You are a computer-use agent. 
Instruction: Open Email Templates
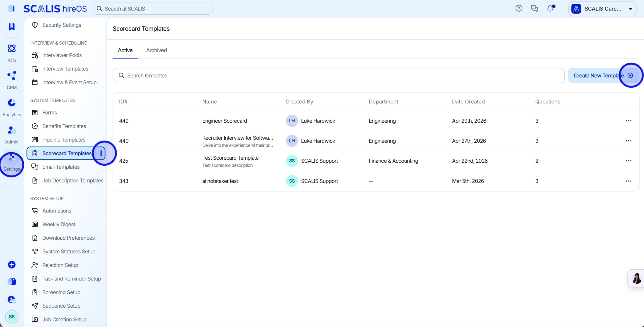(x=61, y=167)
